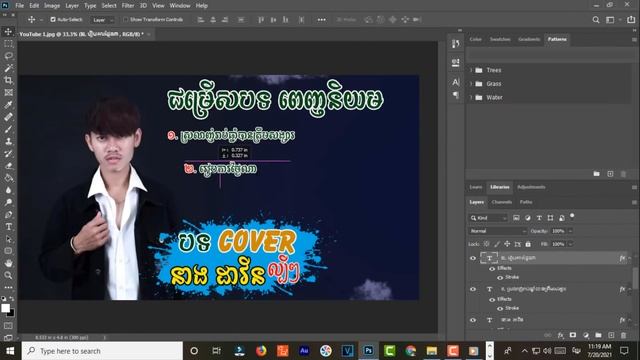Select the Move tool in toolbox
This screenshot has height=360, width=640.
8,31
